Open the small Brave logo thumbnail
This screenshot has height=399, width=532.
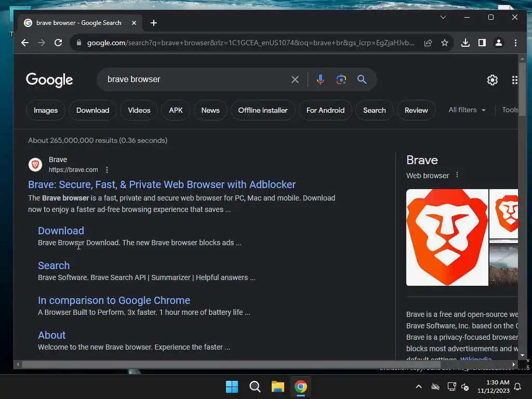(503, 214)
